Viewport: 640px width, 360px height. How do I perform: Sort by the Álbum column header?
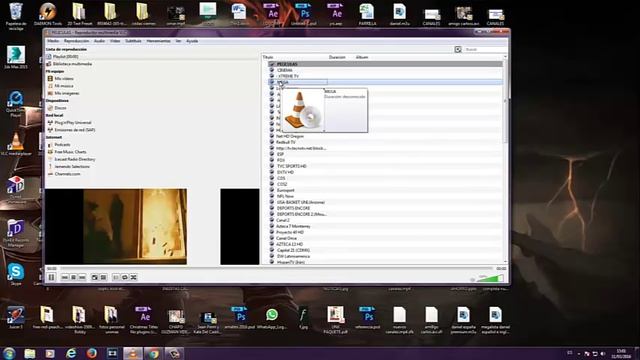(x=362, y=57)
